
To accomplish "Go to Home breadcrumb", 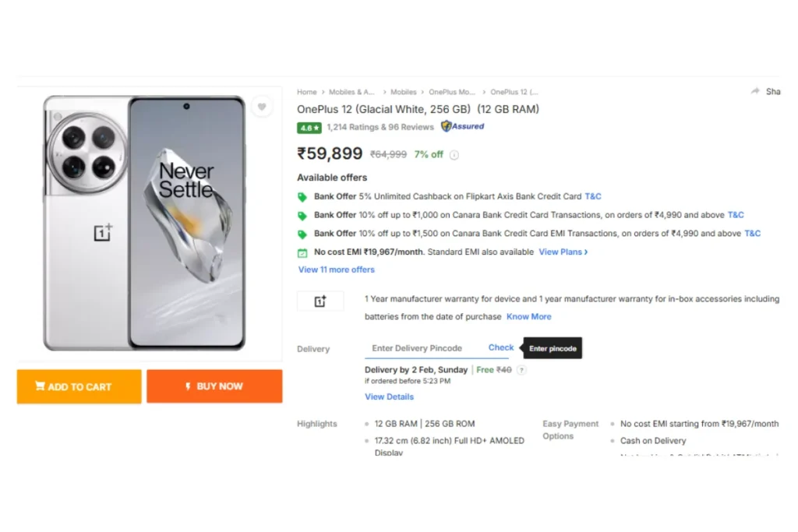I will click(307, 92).
